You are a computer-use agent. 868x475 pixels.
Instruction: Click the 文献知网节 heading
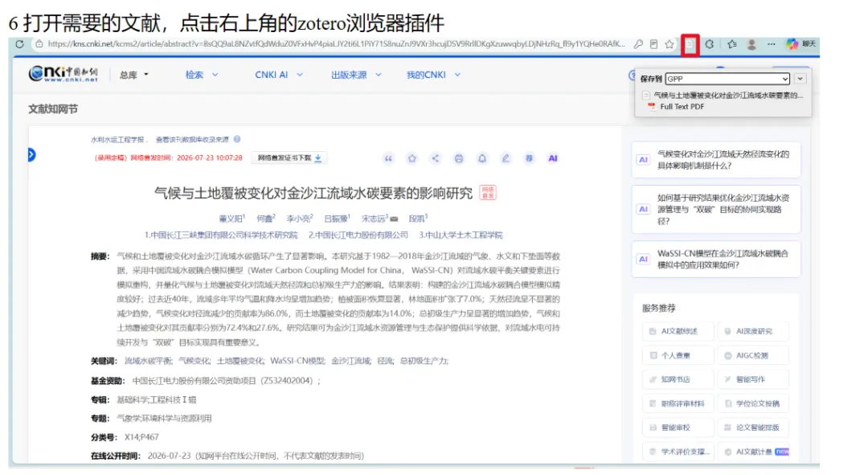tap(53, 109)
